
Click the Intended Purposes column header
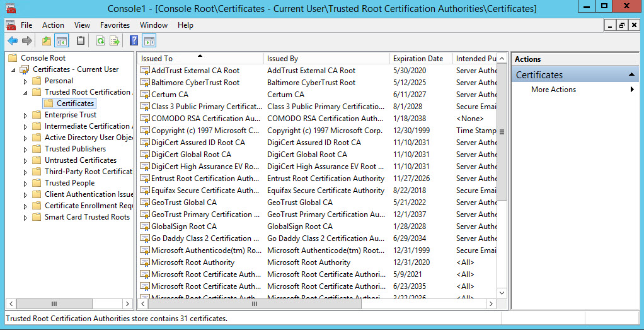pyautogui.click(x=476, y=59)
